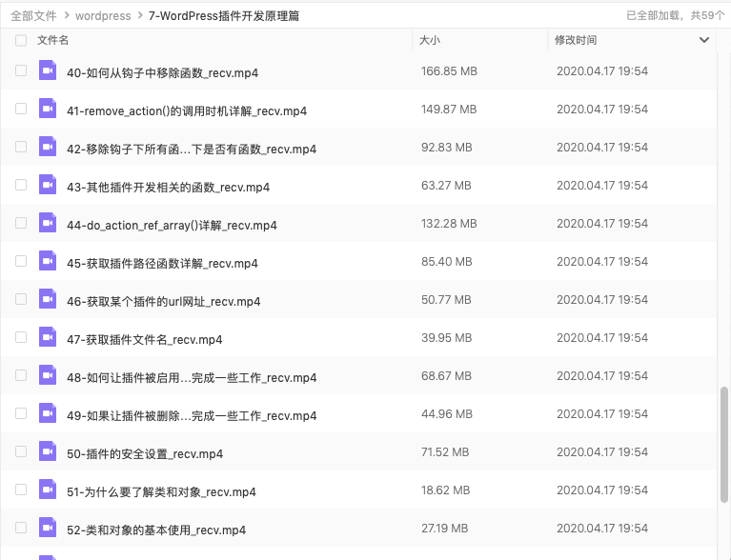Select checkbox of 52-类和对象的基本使用_recv.mp4

[x=21, y=528]
